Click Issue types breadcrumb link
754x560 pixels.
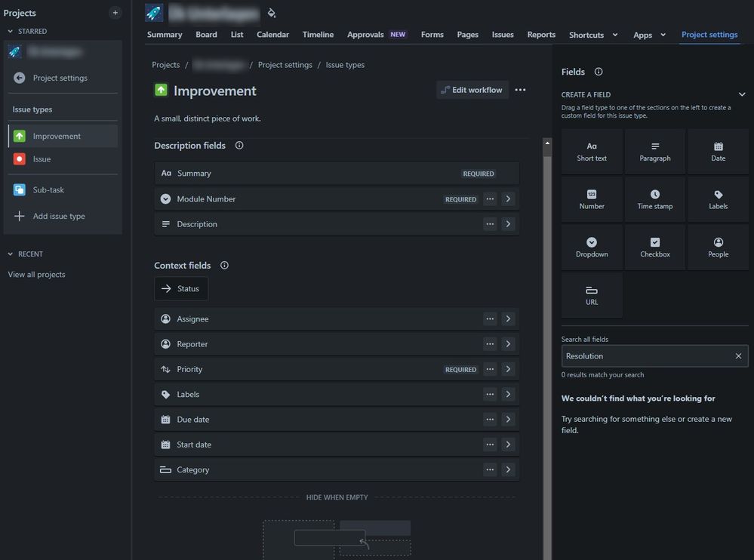coord(345,65)
